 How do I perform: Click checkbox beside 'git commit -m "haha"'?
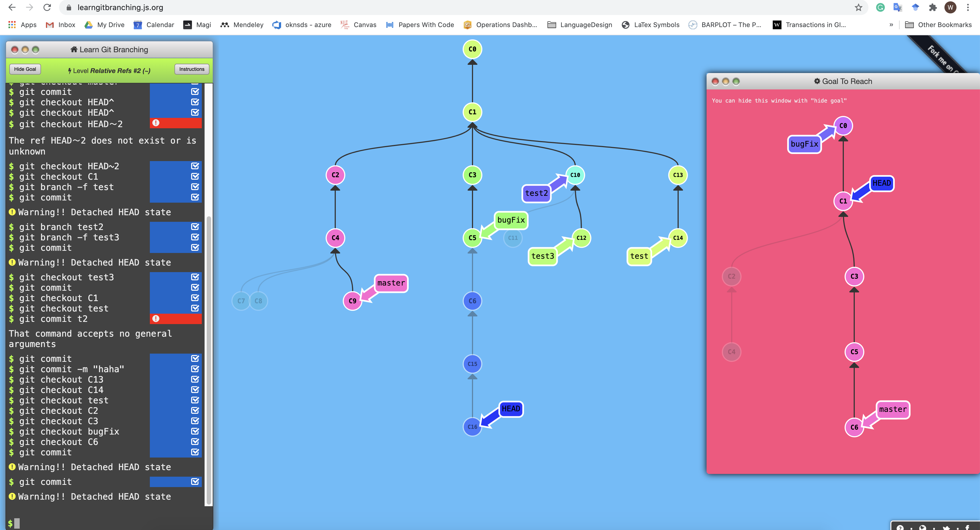tap(195, 369)
